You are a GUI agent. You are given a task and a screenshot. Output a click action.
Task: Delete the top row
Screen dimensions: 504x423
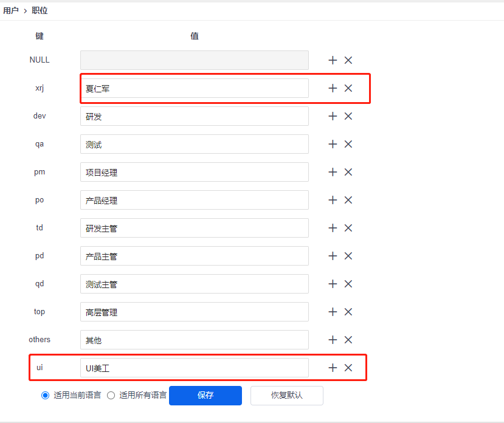tap(348, 312)
